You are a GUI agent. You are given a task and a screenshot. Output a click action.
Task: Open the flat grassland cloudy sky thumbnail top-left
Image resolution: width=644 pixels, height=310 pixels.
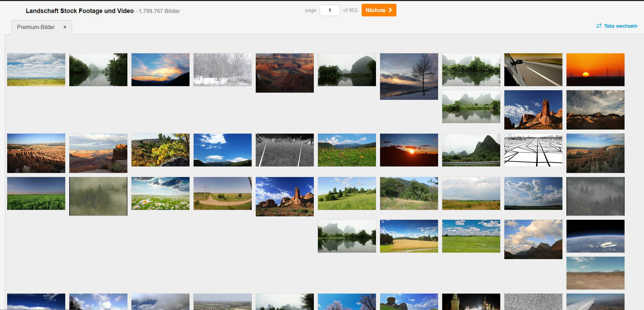pyautogui.click(x=36, y=70)
